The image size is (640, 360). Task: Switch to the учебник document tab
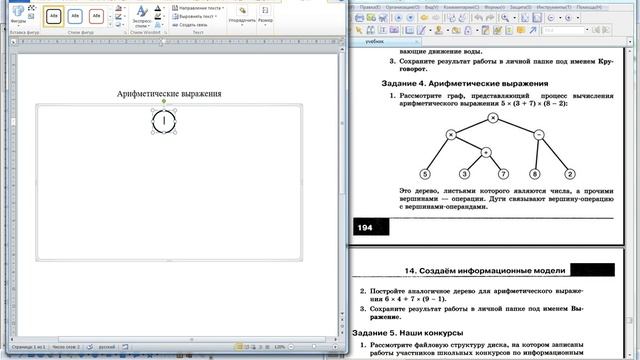[374, 42]
